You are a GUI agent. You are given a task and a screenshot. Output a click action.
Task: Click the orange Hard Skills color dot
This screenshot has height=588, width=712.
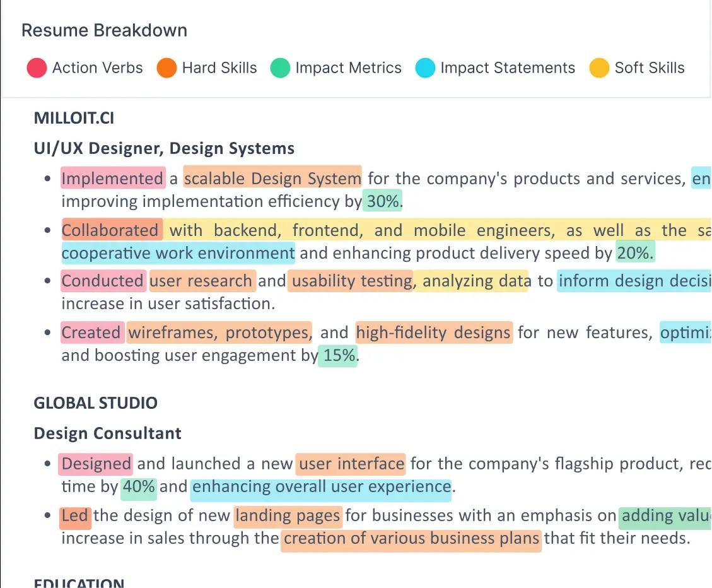(x=166, y=68)
